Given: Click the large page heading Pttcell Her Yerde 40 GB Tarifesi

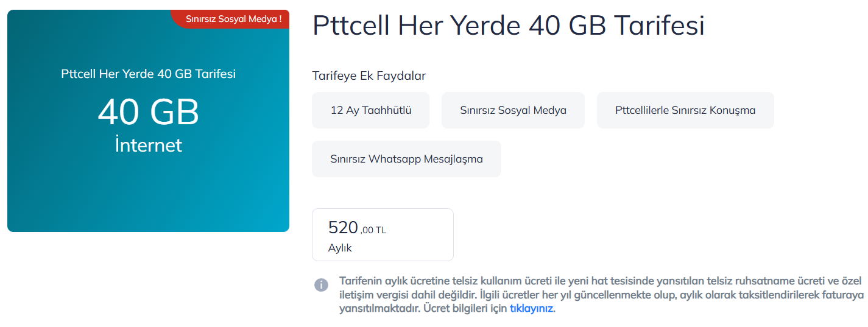Looking at the screenshot, I should [x=508, y=27].
